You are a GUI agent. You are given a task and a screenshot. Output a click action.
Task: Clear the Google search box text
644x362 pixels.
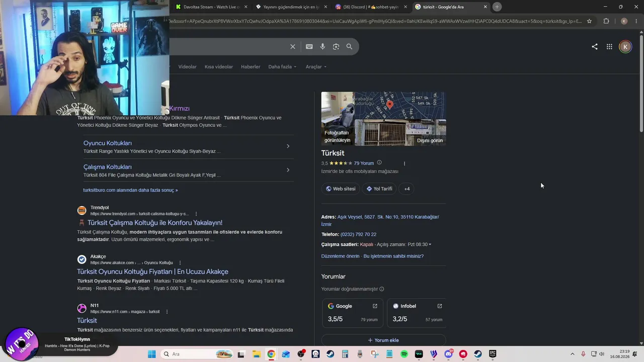(x=293, y=47)
